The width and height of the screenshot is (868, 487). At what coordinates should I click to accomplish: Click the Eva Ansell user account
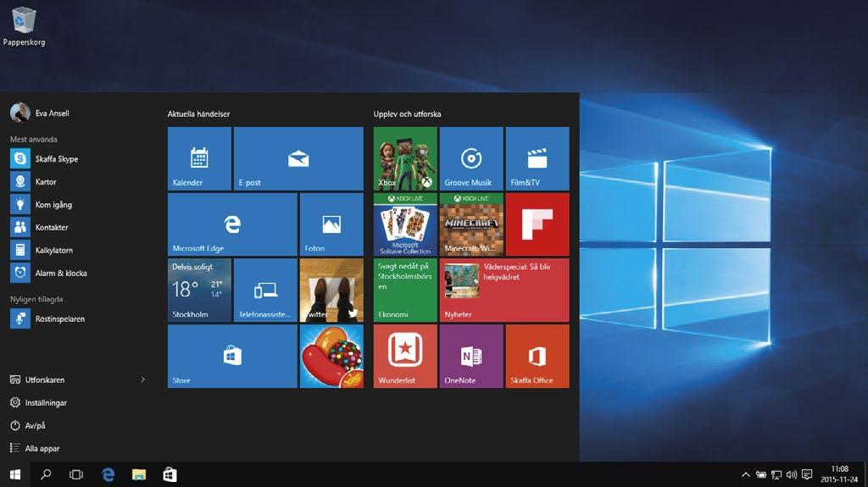[x=40, y=113]
